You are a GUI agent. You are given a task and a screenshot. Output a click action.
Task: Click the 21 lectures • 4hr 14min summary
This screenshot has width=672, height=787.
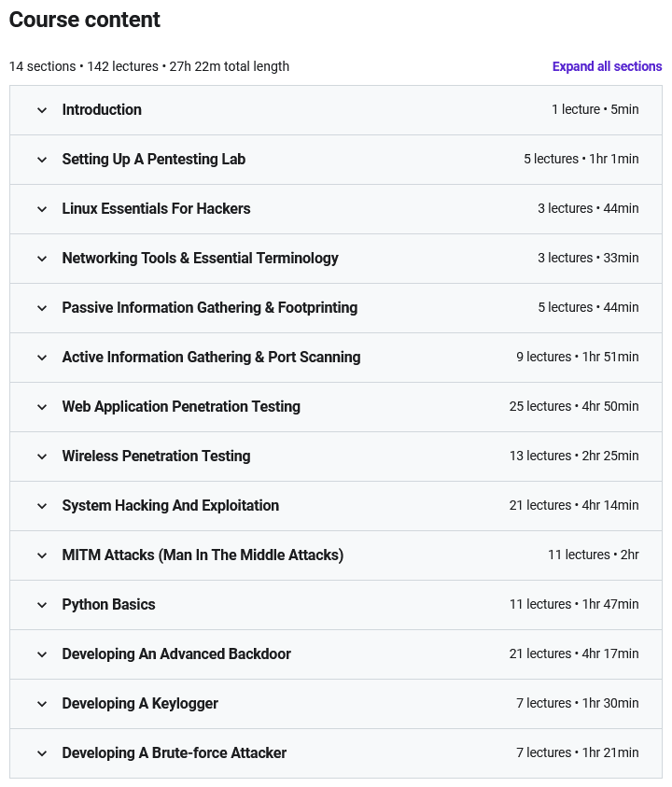(574, 505)
